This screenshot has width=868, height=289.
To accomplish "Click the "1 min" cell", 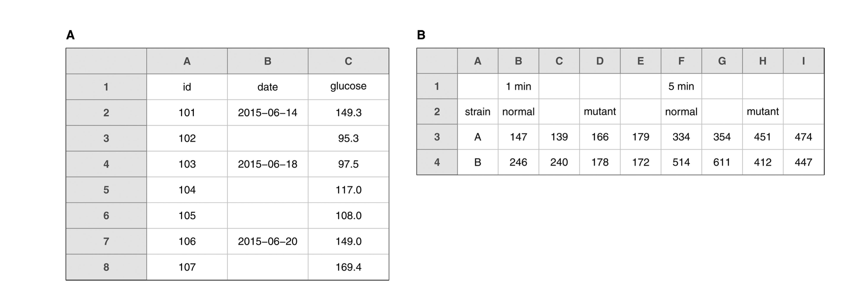I will click(518, 86).
